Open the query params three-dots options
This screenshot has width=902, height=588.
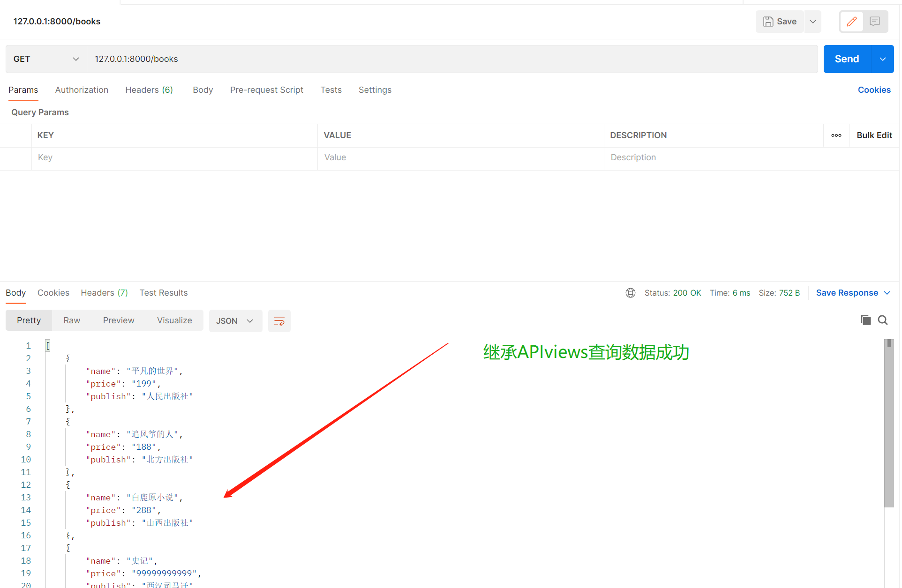coord(836,135)
